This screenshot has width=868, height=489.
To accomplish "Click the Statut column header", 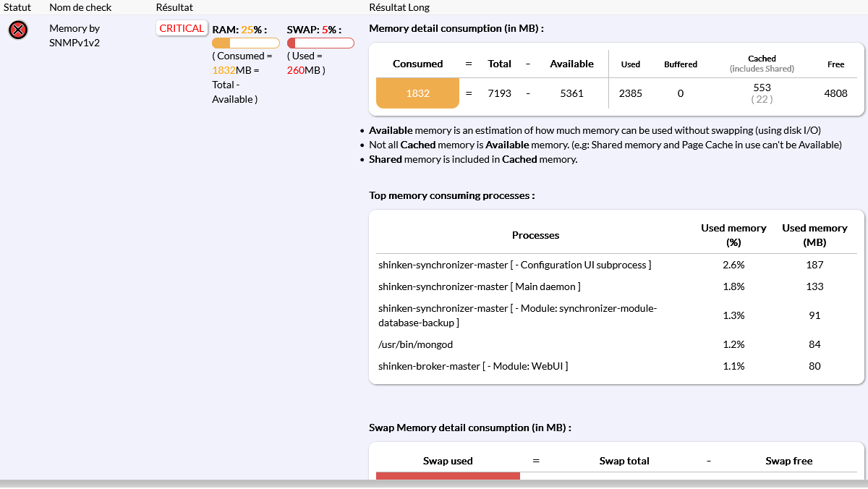I will point(17,7).
